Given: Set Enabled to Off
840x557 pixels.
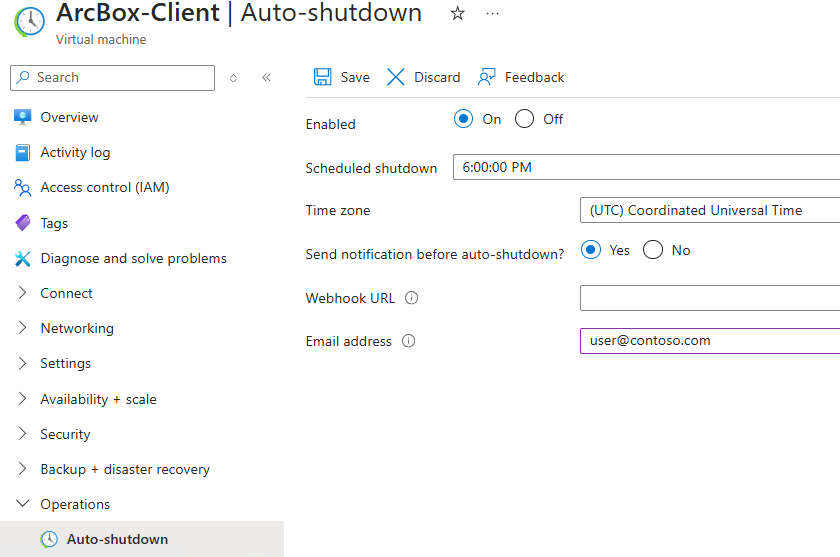Looking at the screenshot, I should (x=525, y=119).
